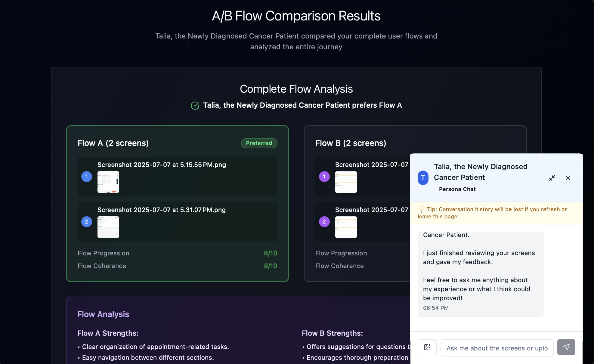Open first Flow B screenshot thumbnail
The height and width of the screenshot is (364, 594).
point(346,182)
